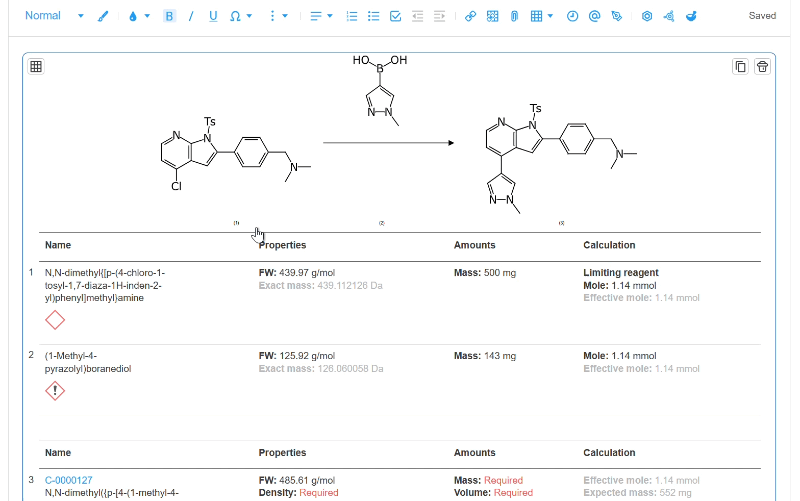Image resolution: width=800 pixels, height=501 pixels.
Task: Click the Limiting reagent label
Action: (x=621, y=273)
